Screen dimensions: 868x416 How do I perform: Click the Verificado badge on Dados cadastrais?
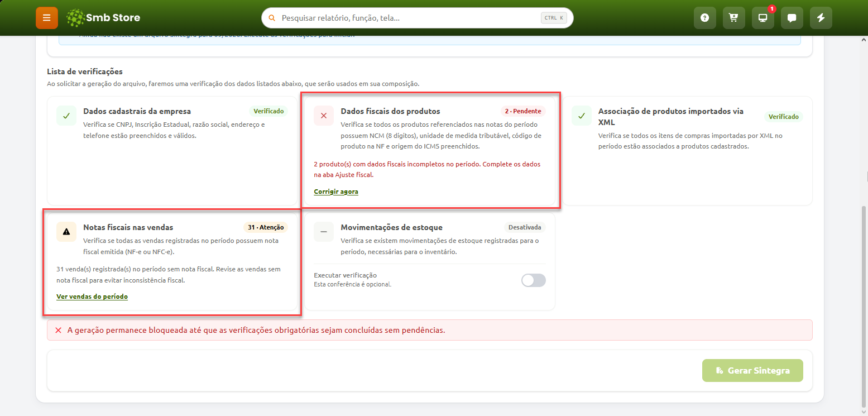click(268, 111)
